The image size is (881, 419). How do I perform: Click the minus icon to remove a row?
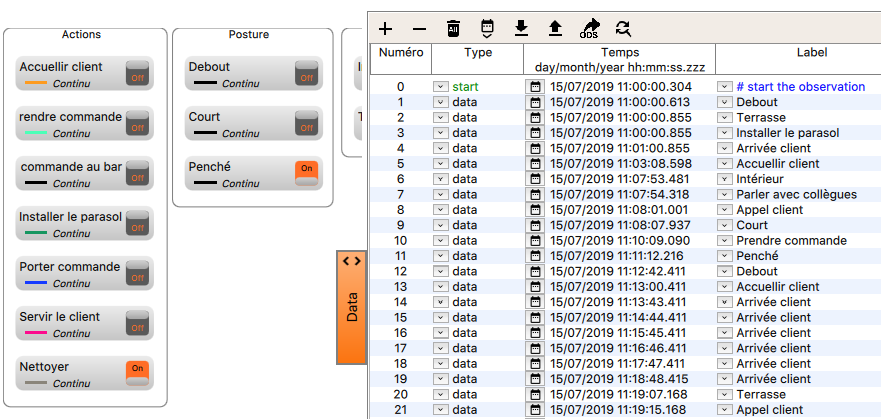419,28
